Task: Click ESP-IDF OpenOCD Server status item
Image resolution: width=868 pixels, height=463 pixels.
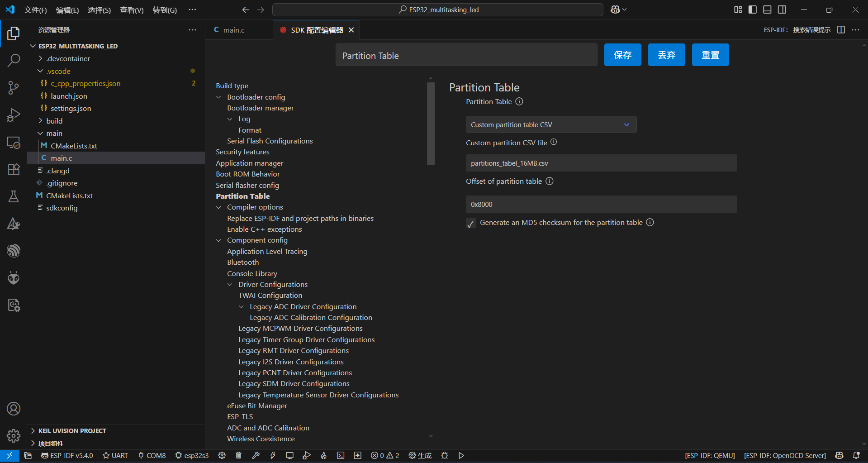Action: click(785, 455)
